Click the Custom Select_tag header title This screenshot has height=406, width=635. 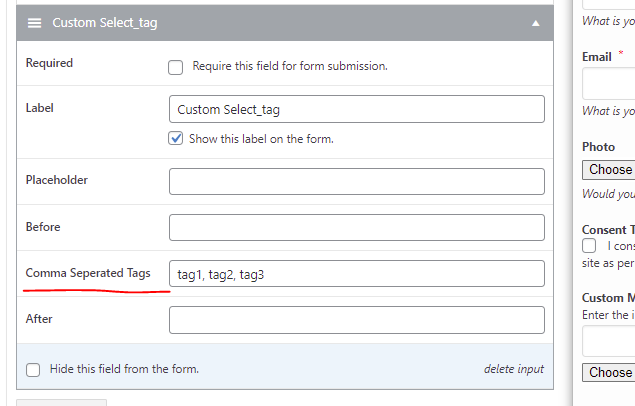point(105,23)
